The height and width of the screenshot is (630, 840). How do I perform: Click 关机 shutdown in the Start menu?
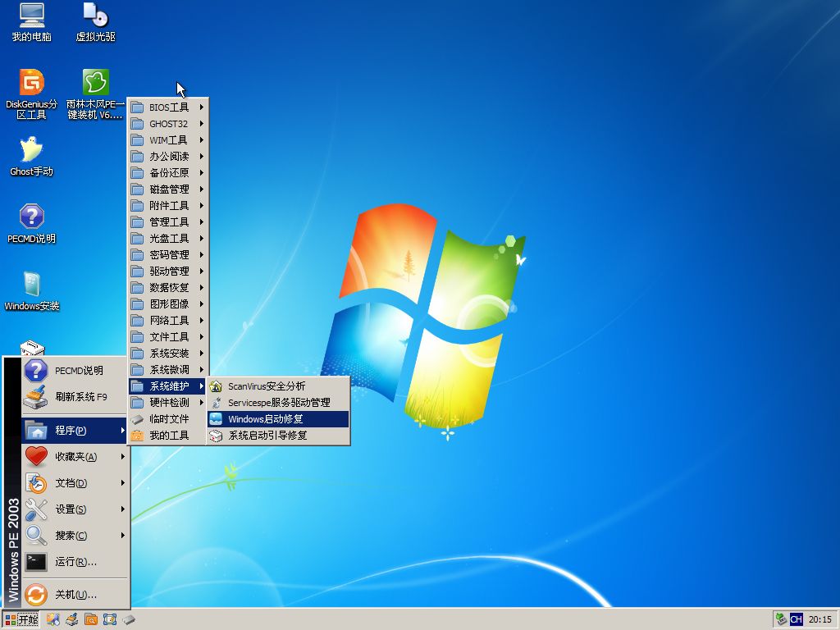75,595
